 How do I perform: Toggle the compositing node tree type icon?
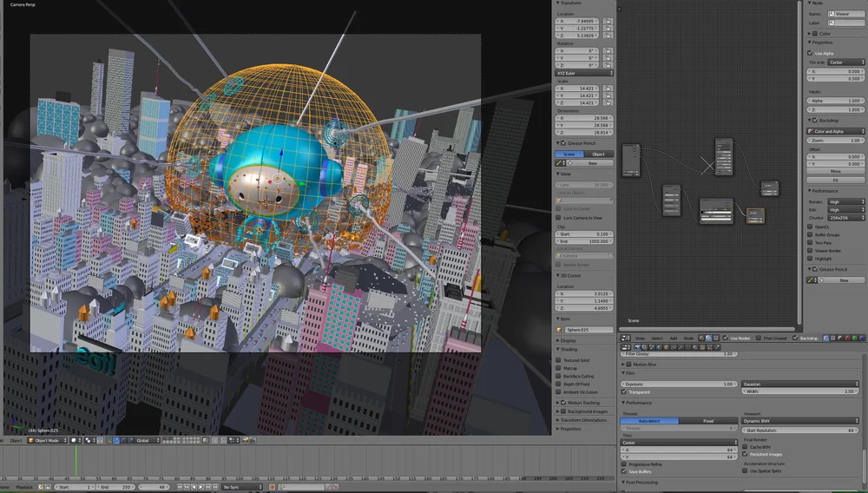[x=708, y=339]
